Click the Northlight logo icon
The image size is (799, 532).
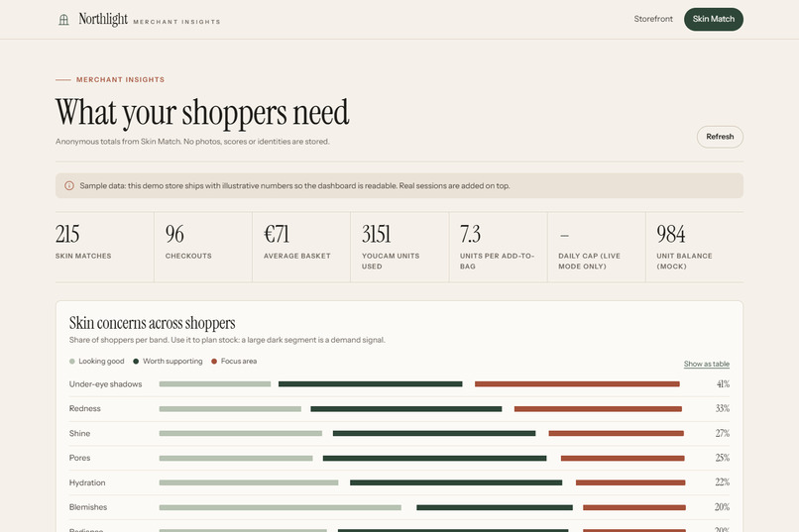pyautogui.click(x=63, y=20)
